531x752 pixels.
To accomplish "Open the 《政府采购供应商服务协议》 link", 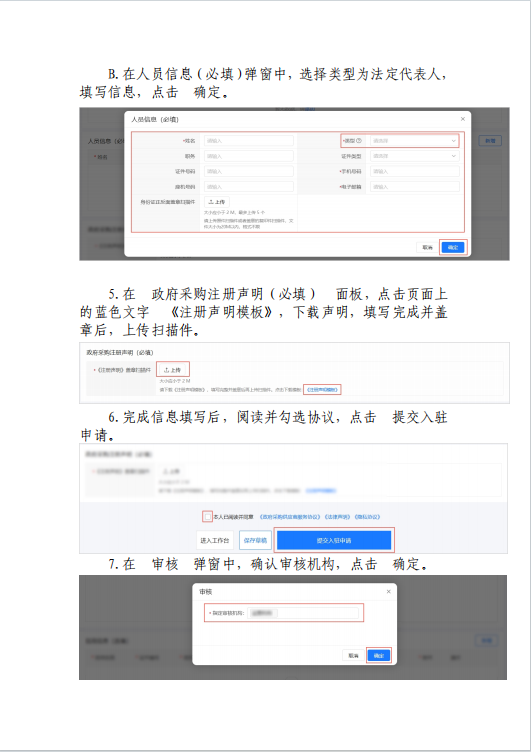I will (290, 517).
